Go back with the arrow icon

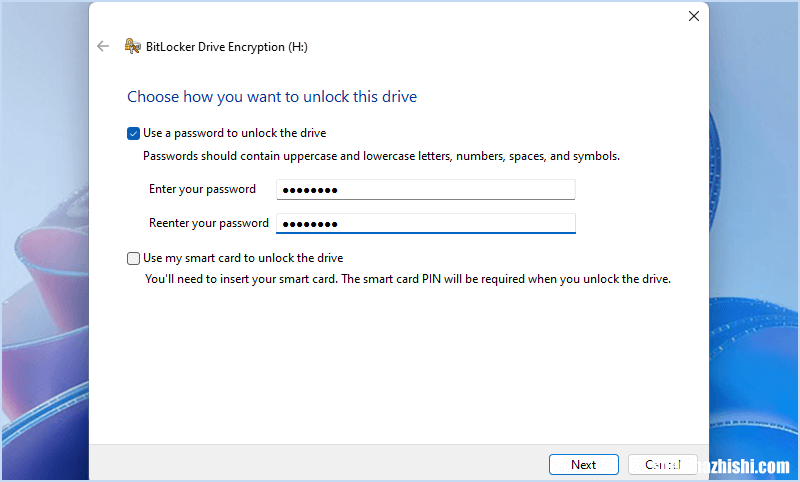point(103,46)
